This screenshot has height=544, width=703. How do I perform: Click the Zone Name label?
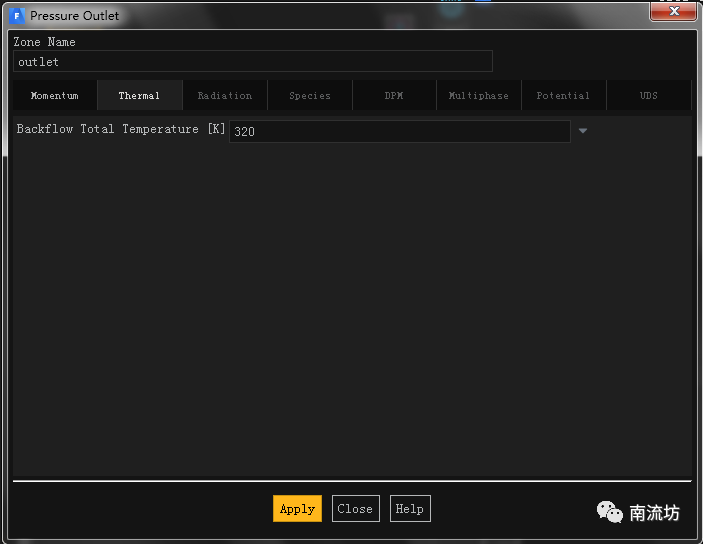pos(44,42)
